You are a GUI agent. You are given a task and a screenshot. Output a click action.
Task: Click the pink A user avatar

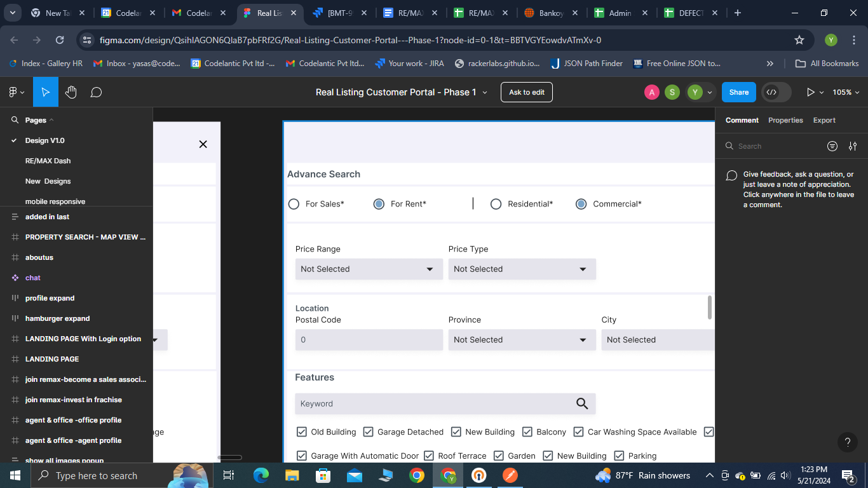[652, 92]
